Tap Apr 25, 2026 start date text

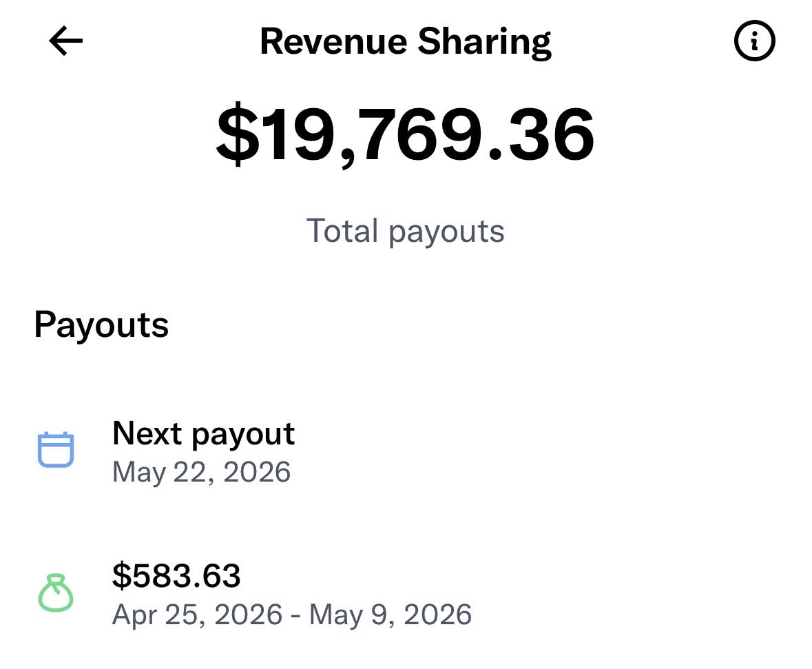(x=197, y=615)
